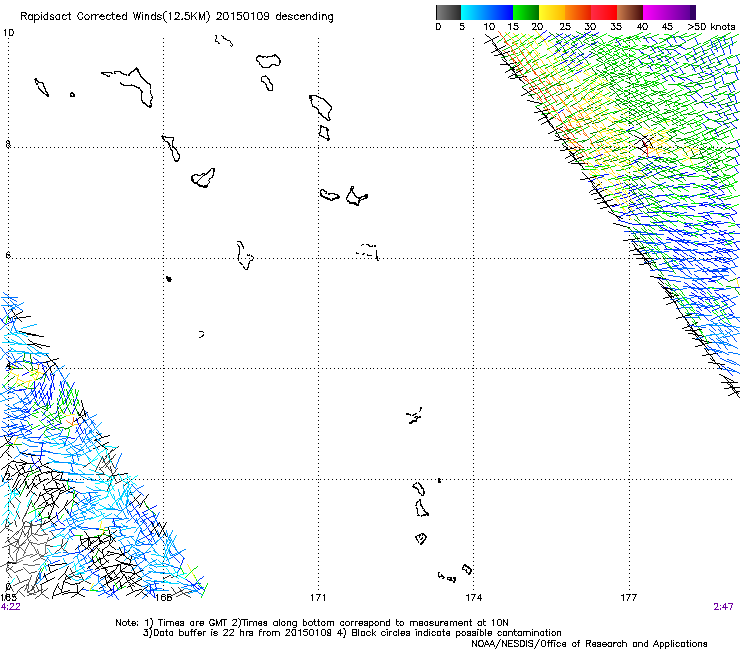
Task: Click longitude label '177' on bottom axis
Action: (629, 598)
